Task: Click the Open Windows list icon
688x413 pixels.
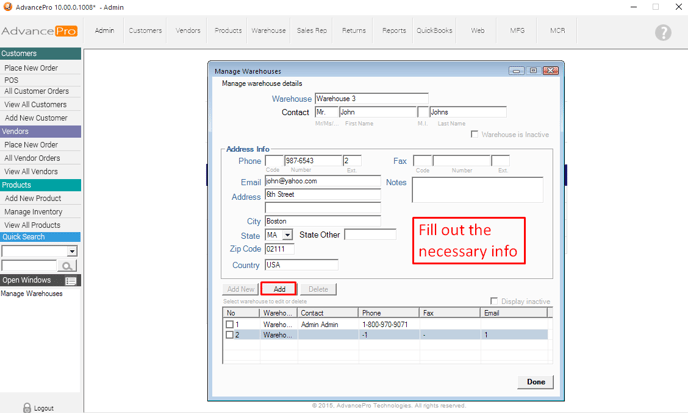Action: tap(71, 281)
